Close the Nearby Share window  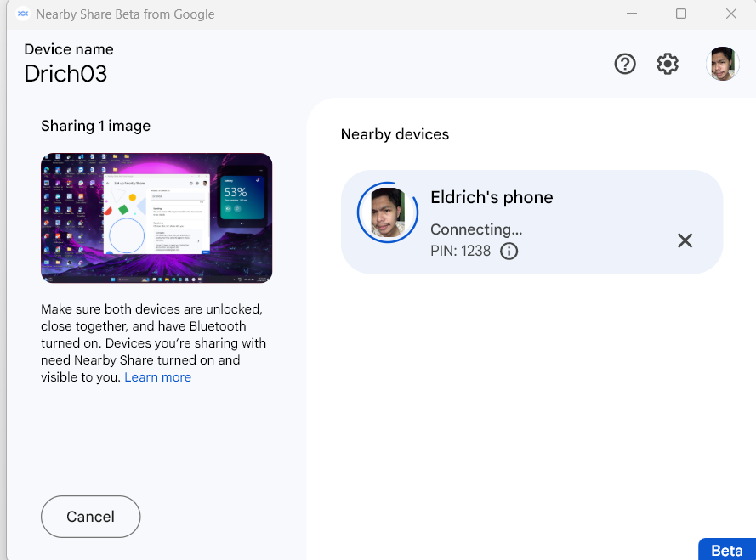point(731,14)
